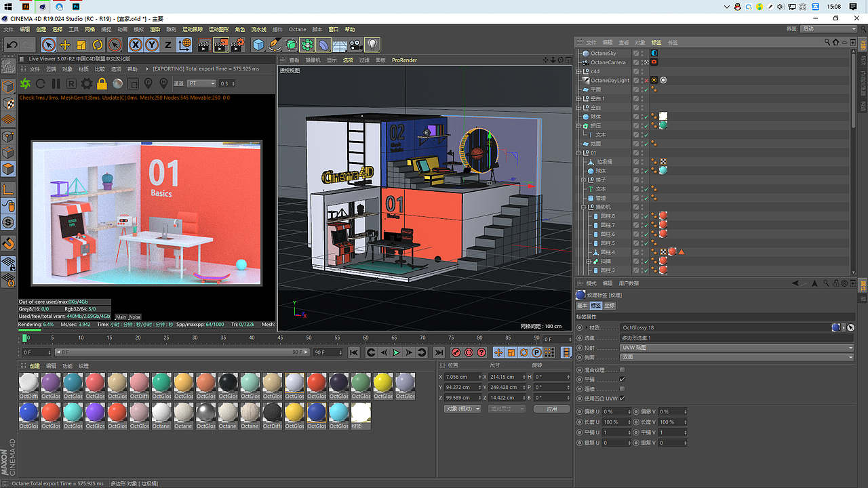
Task: Select the Move tool in the top toolbar
Action: coord(65,45)
